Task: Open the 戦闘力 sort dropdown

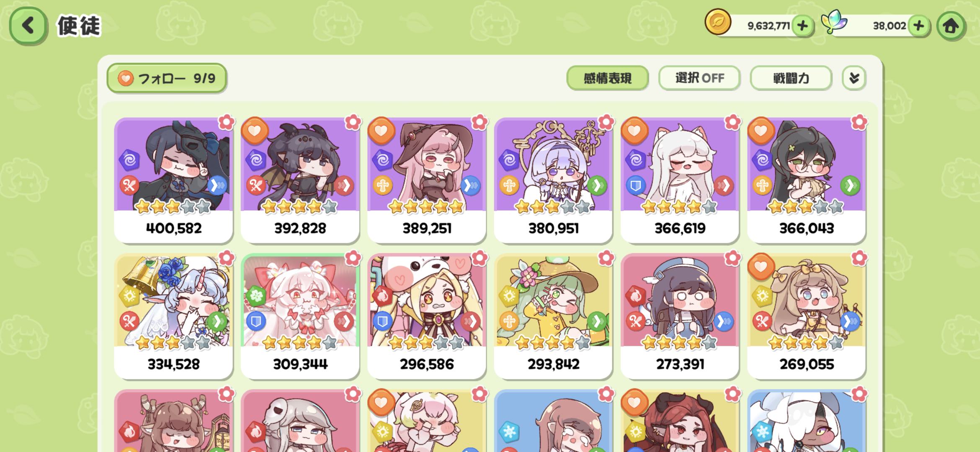Action: (x=791, y=78)
